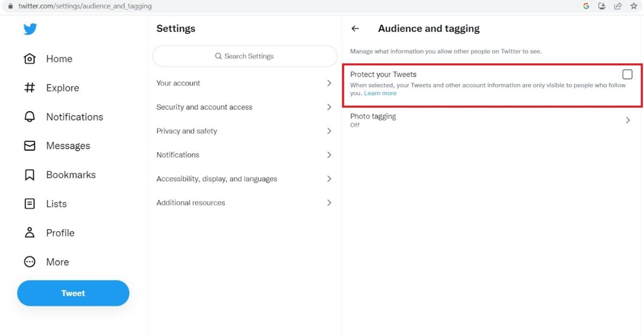Open the Photo tagging setting label
644x336 pixels.
pyautogui.click(x=373, y=116)
